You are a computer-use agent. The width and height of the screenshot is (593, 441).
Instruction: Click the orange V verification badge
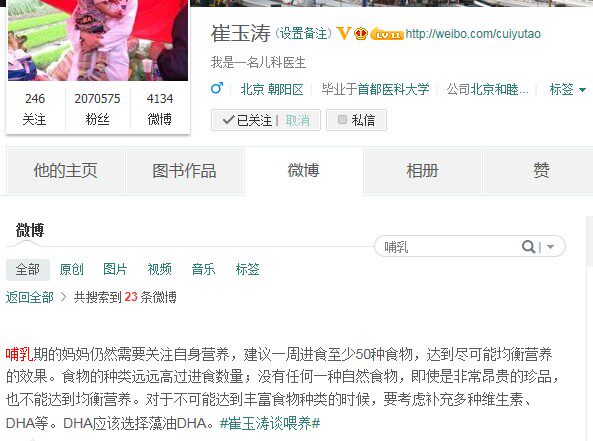click(x=344, y=34)
